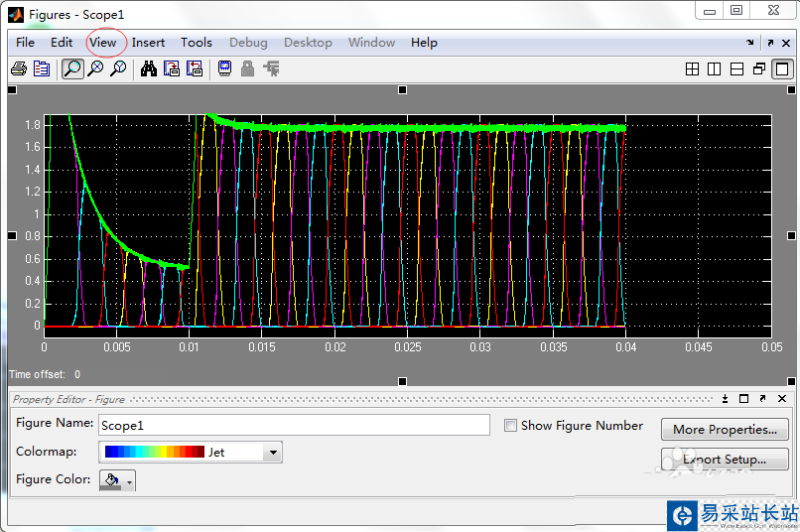This screenshot has width=800, height=532.
Task: Open the Insert menu
Action: (148, 43)
